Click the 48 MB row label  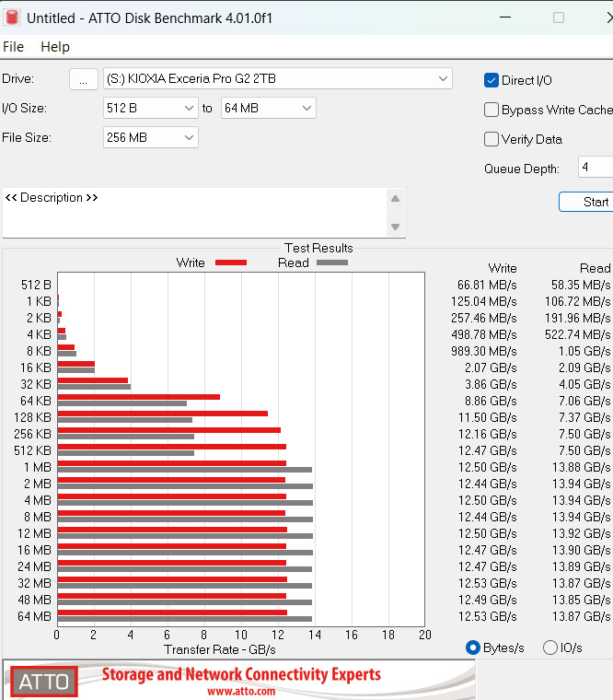click(34, 600)
